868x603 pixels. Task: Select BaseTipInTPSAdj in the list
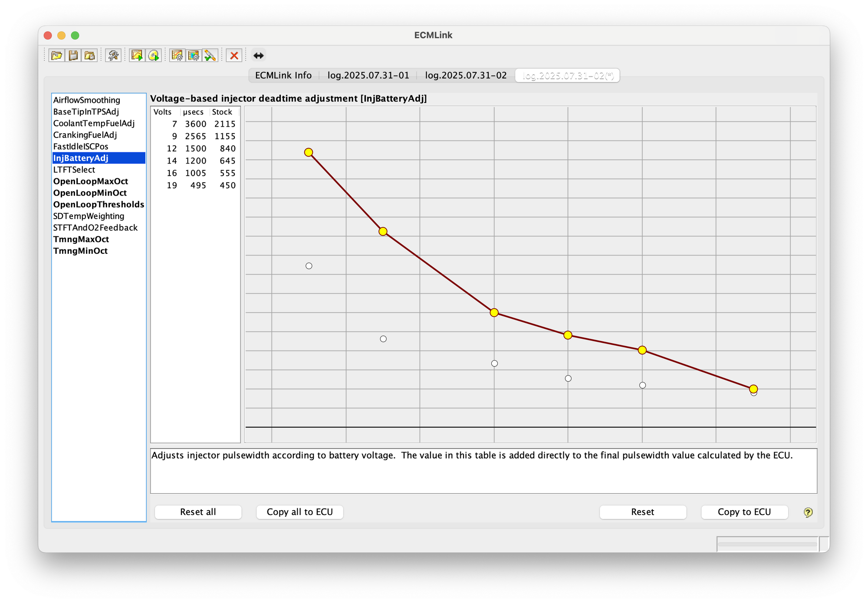(99, 112)
